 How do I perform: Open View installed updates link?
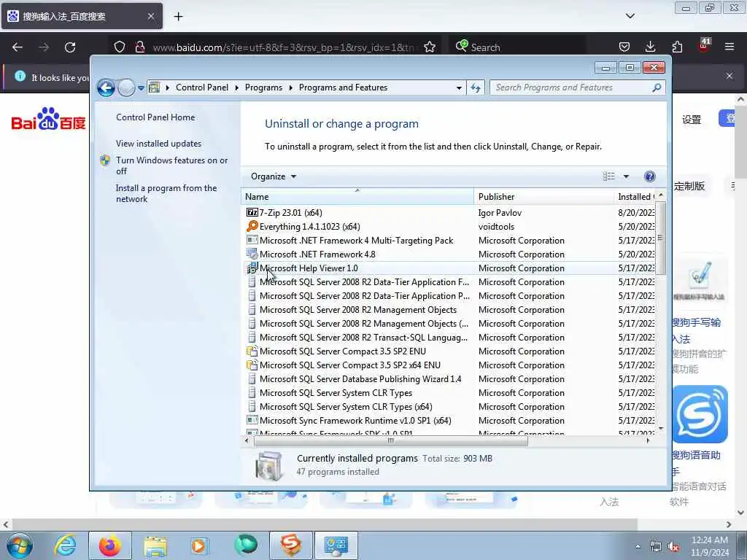pos(158,144)
